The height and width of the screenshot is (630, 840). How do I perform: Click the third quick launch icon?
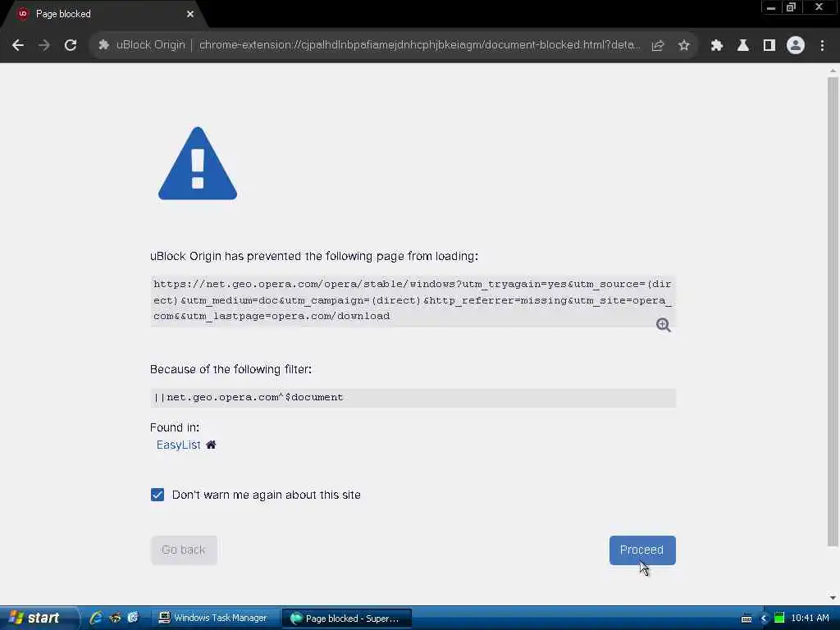[133, 618]
